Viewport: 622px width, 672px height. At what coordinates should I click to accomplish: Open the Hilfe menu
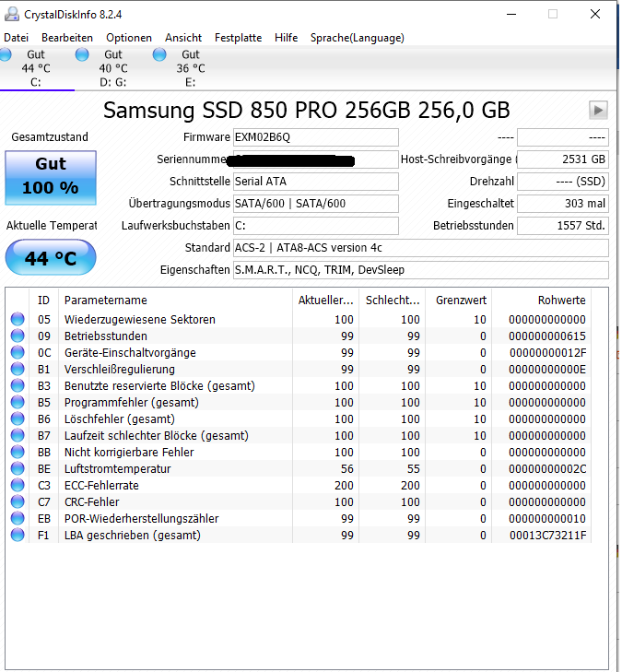(x=287, y=38)
